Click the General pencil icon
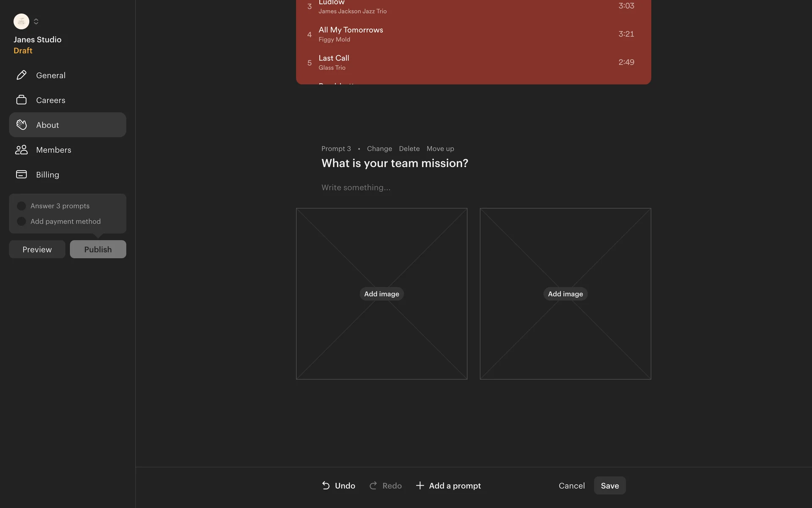 [x=21, y=75]
